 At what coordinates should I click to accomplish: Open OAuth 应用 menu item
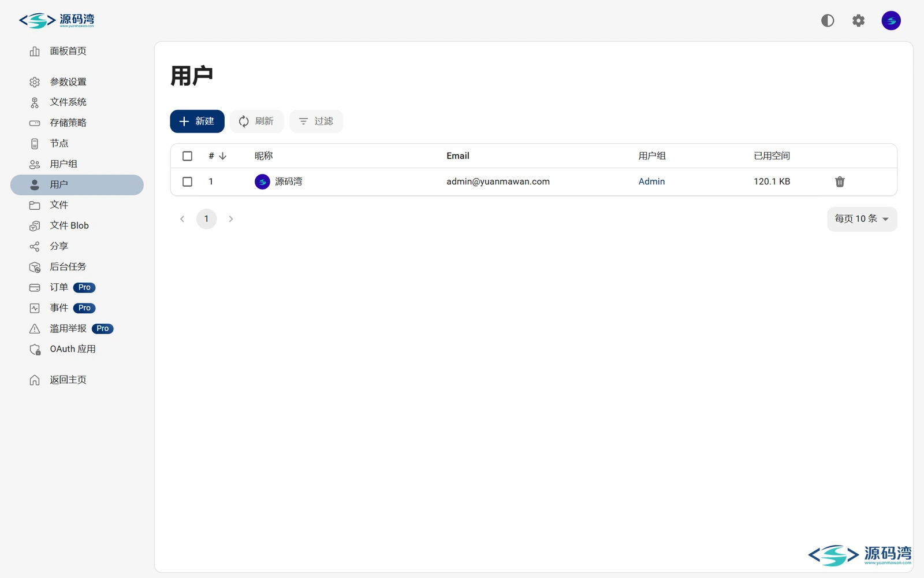[x=77, y=349]
